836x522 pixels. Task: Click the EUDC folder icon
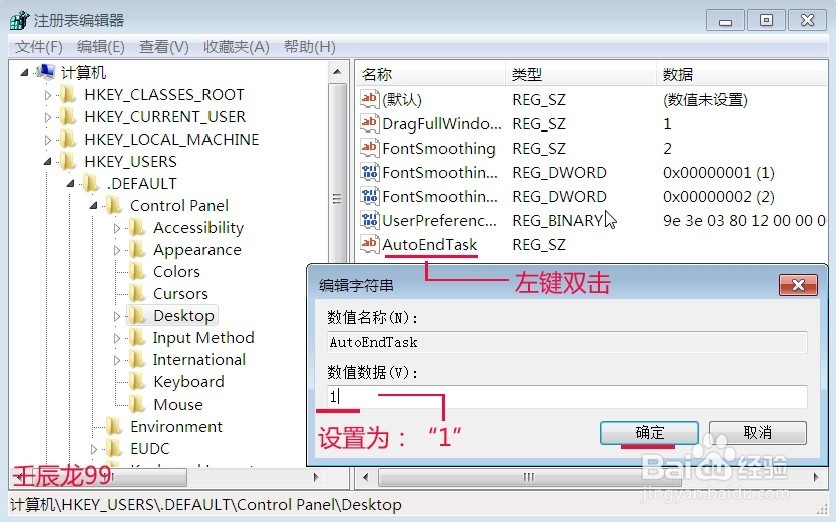(114, 448)
